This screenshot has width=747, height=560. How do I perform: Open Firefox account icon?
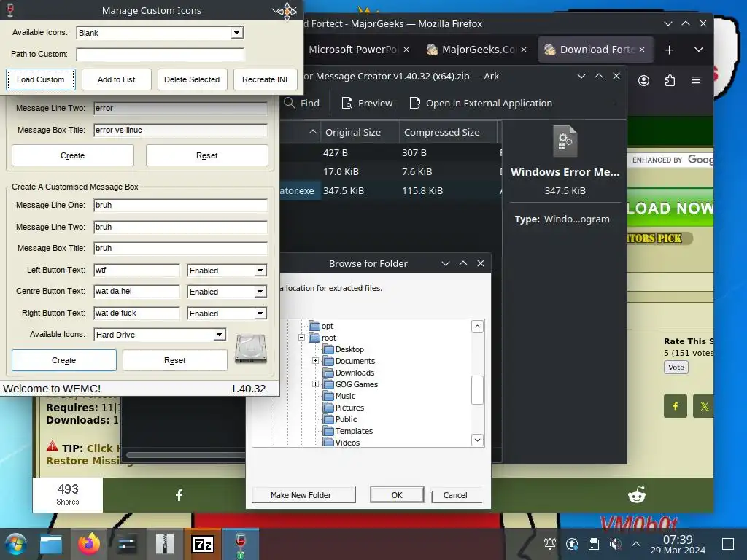point(643,80)
